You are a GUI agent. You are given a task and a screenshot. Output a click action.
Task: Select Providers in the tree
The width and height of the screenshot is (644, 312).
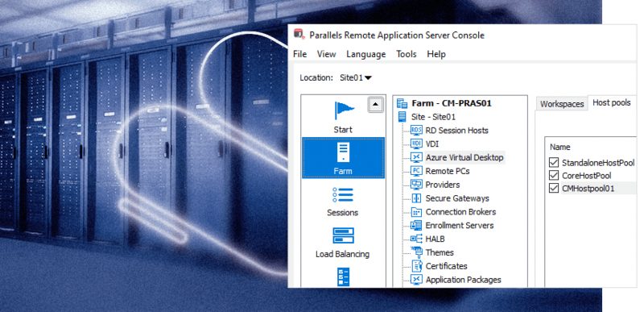pos(442,185)
